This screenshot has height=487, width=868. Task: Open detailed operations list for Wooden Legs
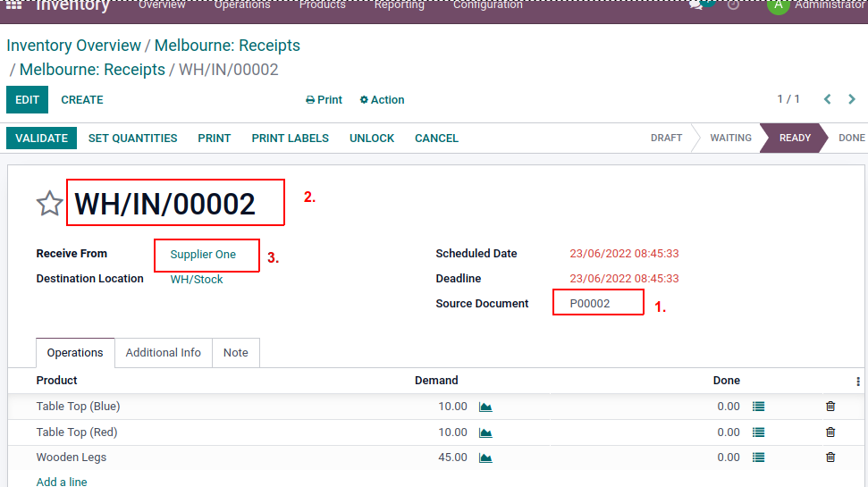coord(758,458)
